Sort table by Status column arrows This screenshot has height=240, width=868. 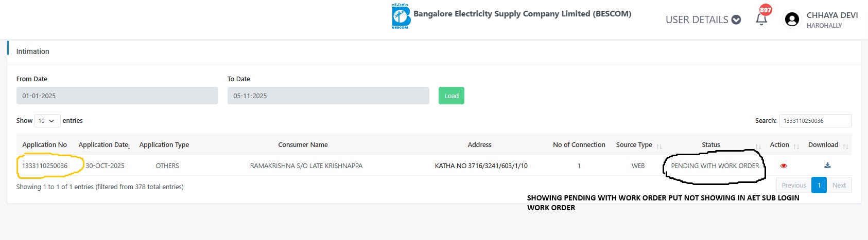[758, 146]
